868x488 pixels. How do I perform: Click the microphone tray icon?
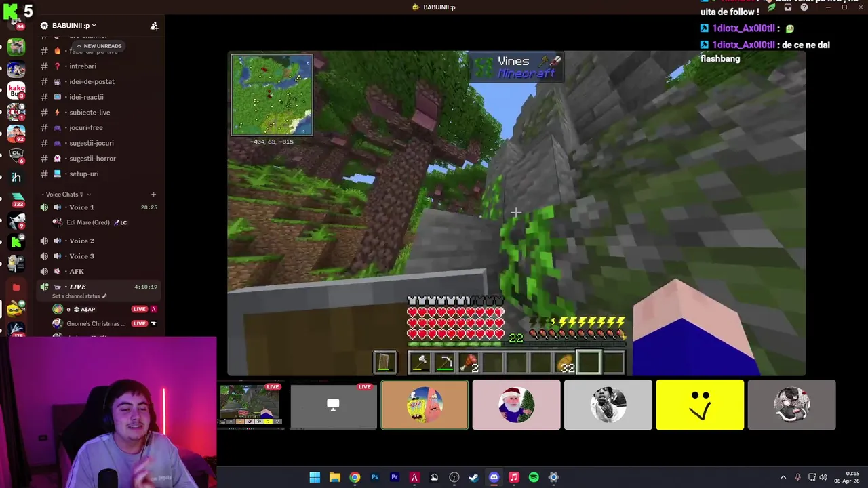(798, 477)
